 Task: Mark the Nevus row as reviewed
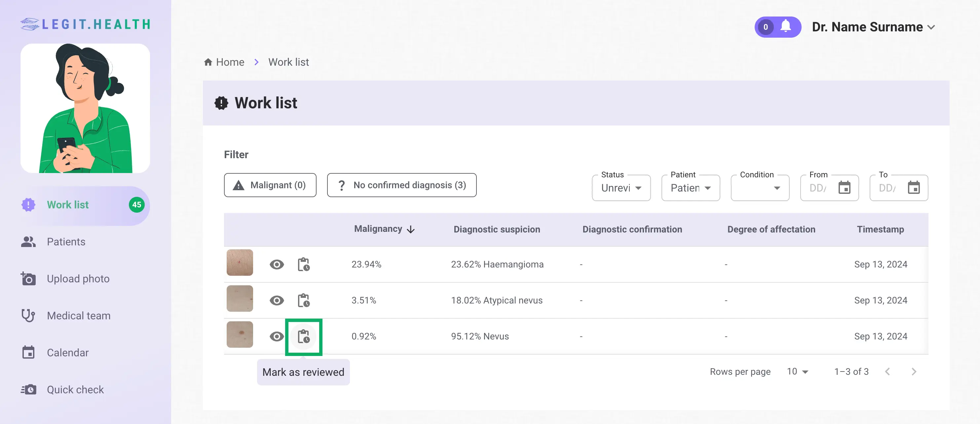point(303,336)
